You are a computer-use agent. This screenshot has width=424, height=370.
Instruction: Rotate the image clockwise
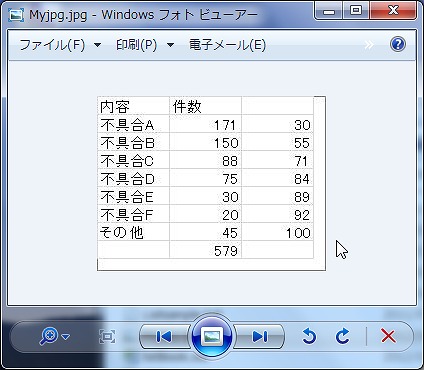click(342, 336)
